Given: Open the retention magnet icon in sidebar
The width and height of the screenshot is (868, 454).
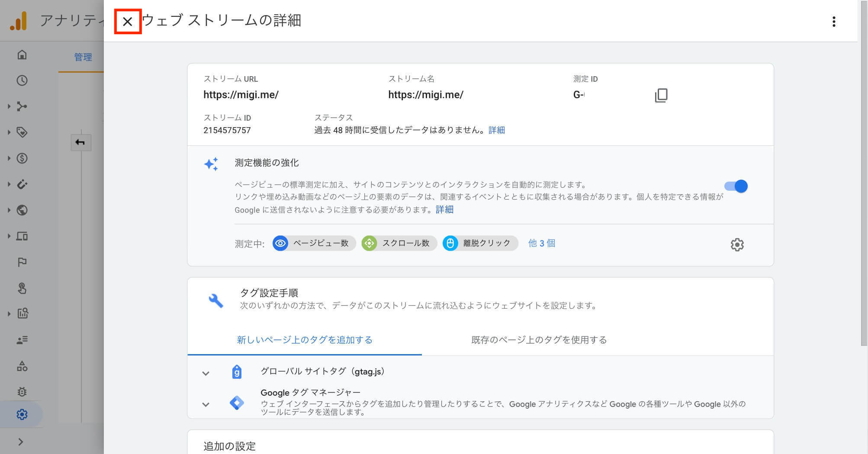Looking at the screenshot, I should pyautogui.click(x=22, y=184).
